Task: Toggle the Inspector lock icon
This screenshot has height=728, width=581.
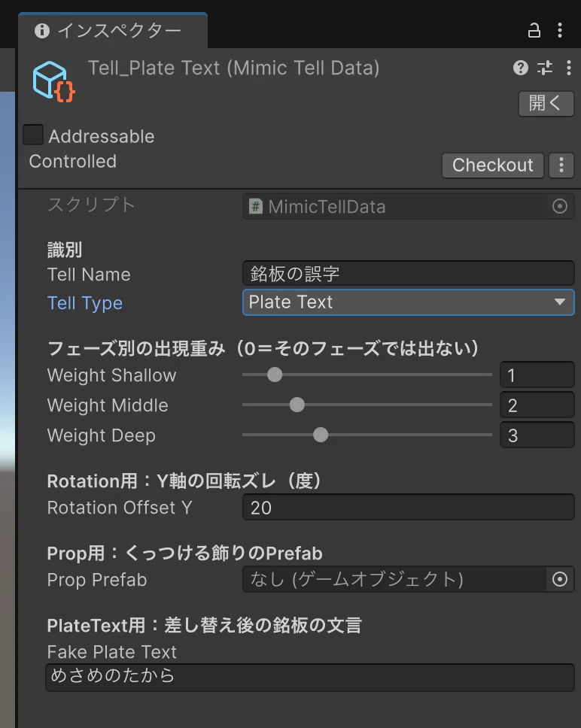Action: click(x=534, y=31)
